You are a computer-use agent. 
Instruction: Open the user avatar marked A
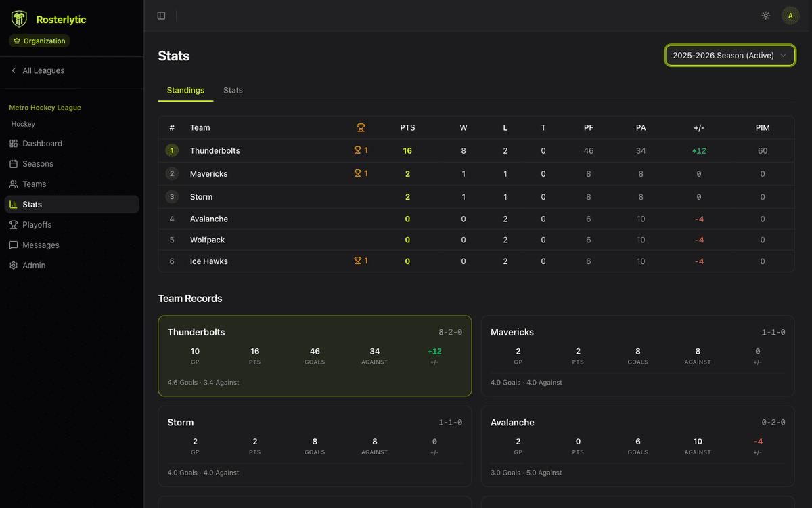point(790,15)
